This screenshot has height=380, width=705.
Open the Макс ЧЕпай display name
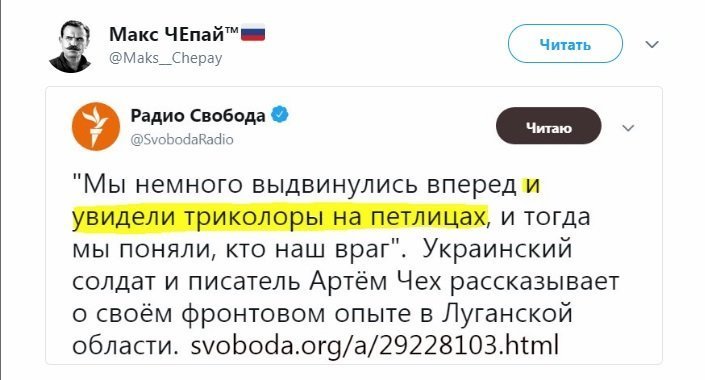coord(166,34)
